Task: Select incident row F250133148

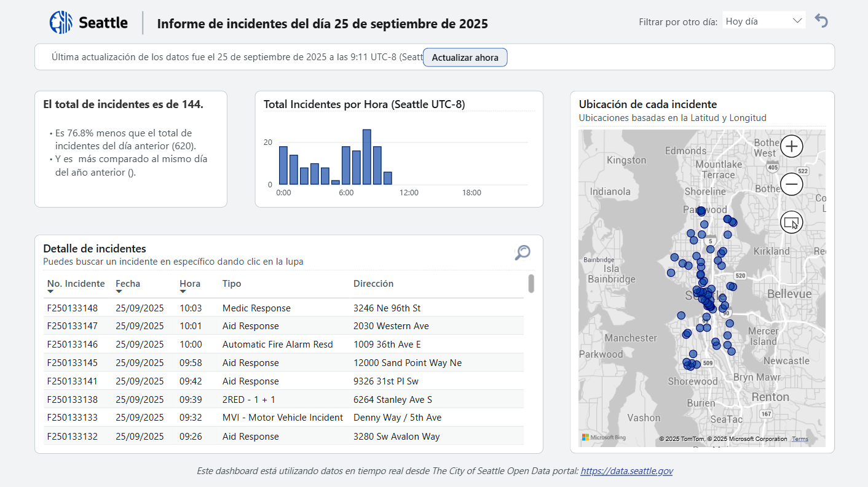Action: coord(184,308)
